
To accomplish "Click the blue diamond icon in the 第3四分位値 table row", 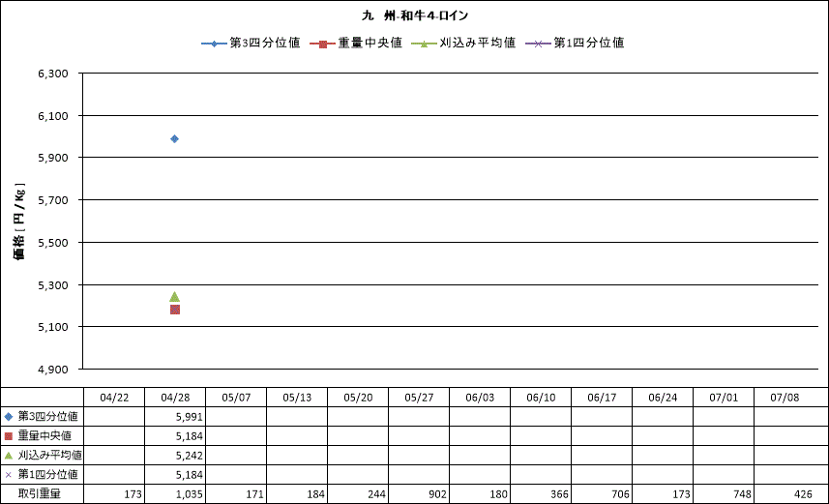I will (8, 417).
